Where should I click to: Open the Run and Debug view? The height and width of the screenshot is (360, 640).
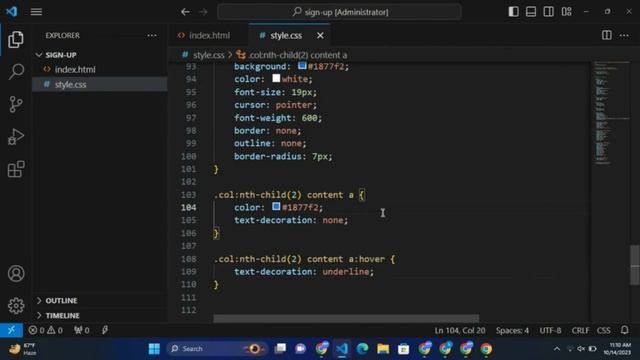[x=16, y=137]
